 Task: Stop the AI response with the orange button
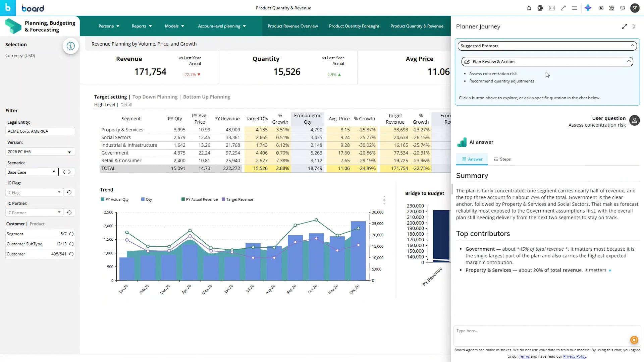click(x=634, y=340)
